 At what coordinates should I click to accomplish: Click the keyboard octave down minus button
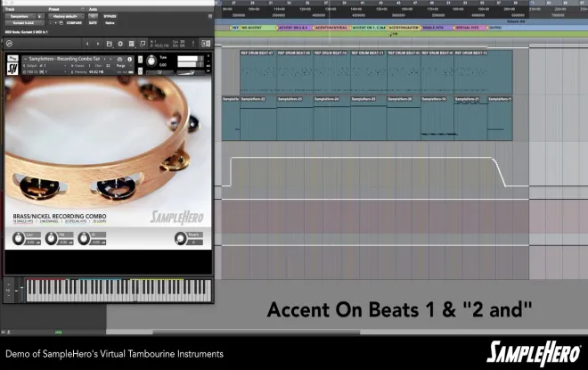(x=8, y=296)
